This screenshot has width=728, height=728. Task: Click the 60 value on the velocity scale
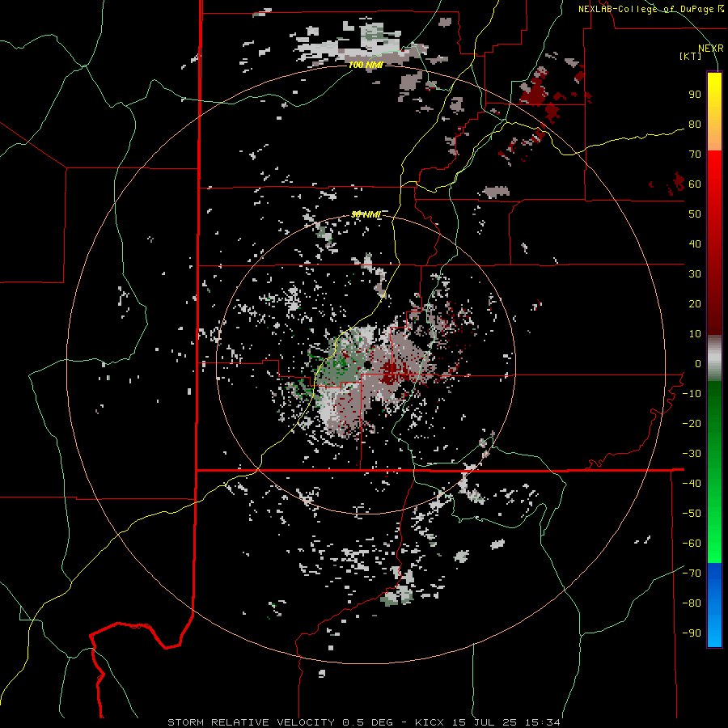(x=695, y=184)
